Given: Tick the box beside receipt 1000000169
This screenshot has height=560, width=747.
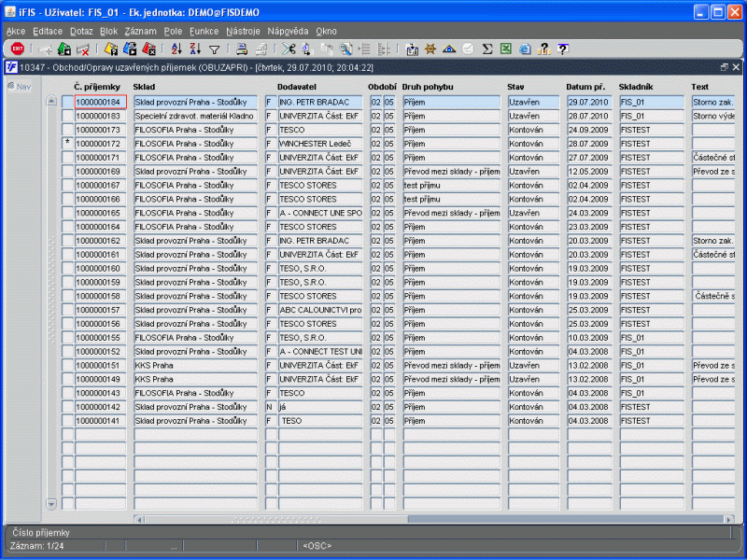Looking at the screenshot, I should pos(67,171).
